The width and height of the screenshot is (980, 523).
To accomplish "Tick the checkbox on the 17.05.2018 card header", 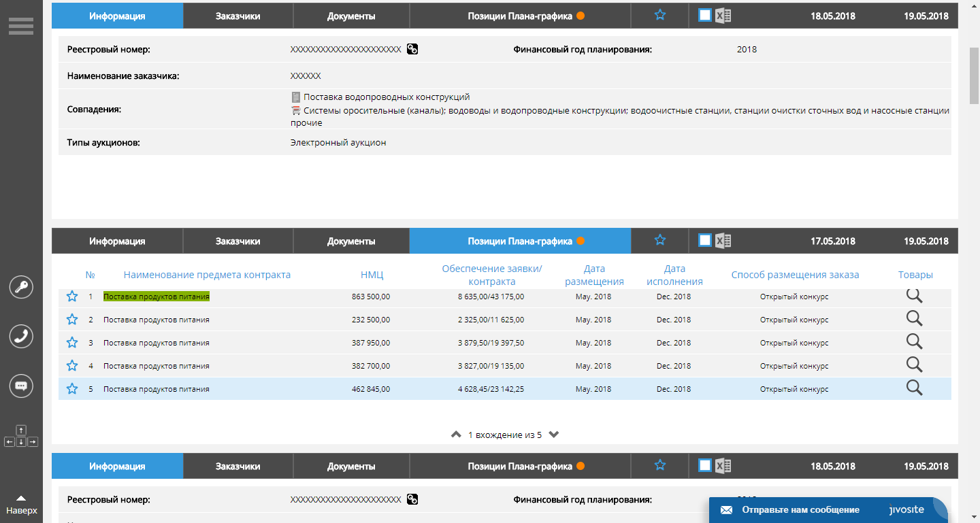I will tap(705, 240).
